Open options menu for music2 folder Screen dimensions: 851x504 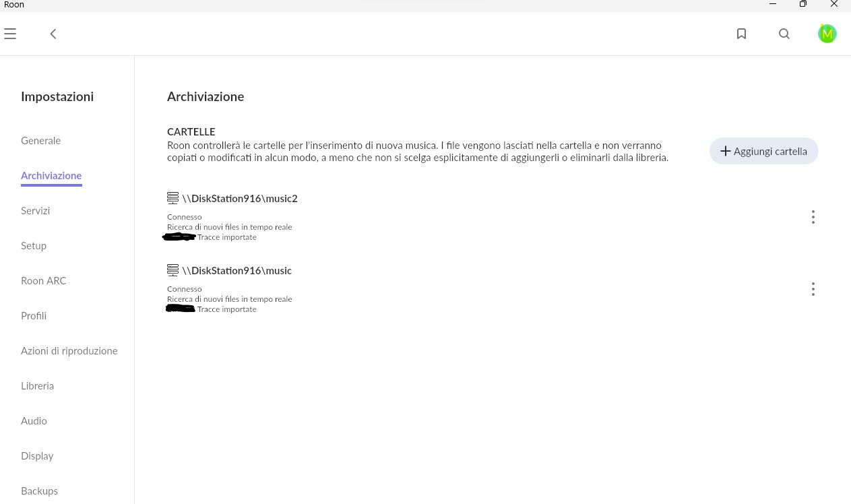point(813,217)
